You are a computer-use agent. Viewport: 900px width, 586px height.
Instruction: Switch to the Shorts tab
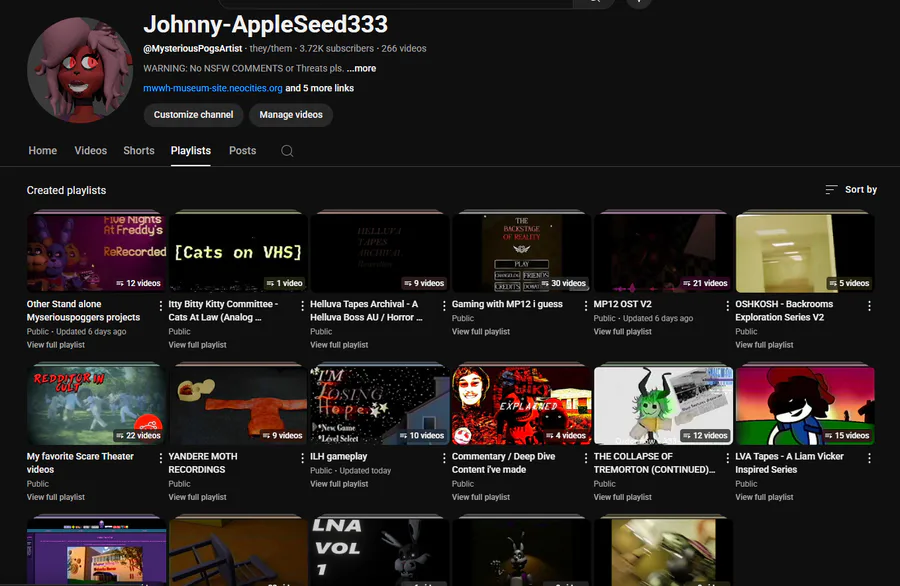(x=139, y=150)
